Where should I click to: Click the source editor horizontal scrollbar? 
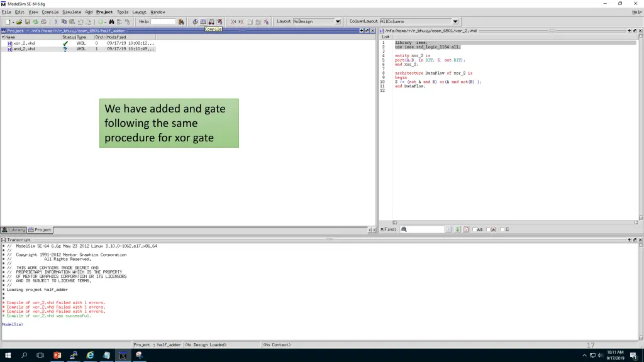pyautogui.click(x=515, y=222)
